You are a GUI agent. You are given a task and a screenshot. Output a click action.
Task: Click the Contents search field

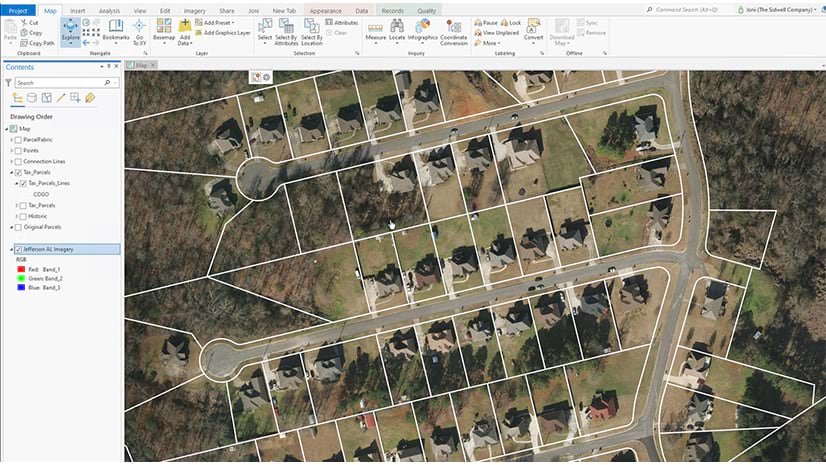click(67, 83)
